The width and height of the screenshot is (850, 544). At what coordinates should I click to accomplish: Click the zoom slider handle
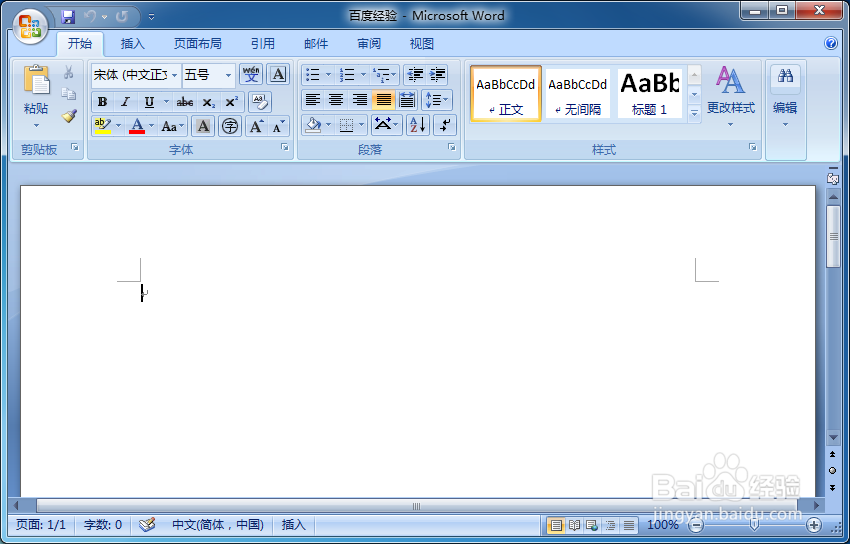click(754, 524)
